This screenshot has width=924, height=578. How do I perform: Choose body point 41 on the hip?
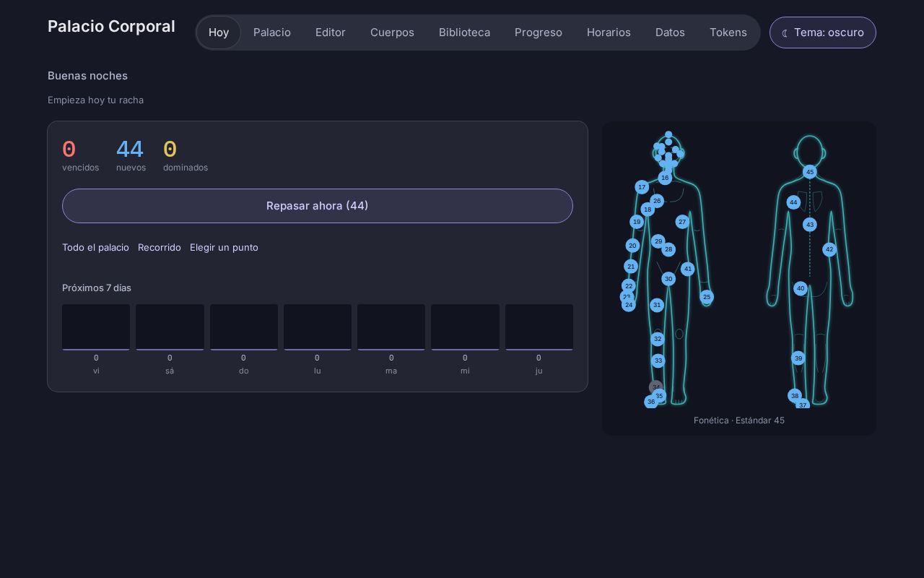click(x=688, y=269)
